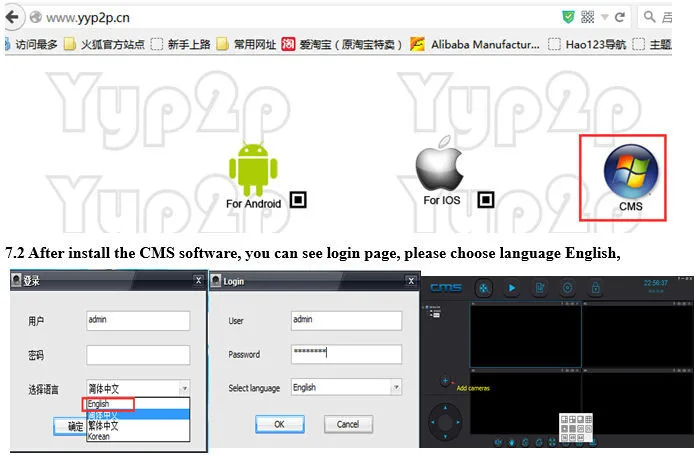Viewport: 694px width, 455px height.
Task: Download CMS via the Windows logo icon
Action: (x=631, y=172)
